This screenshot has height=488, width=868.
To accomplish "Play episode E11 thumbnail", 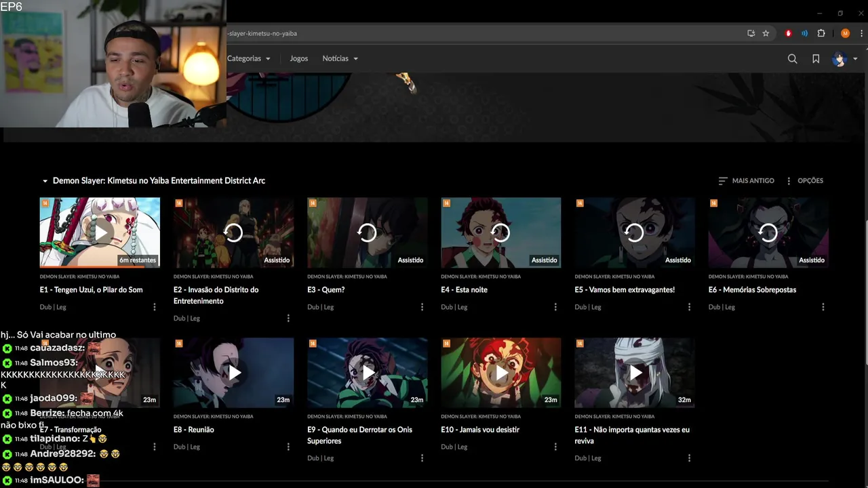I will 635,373.
